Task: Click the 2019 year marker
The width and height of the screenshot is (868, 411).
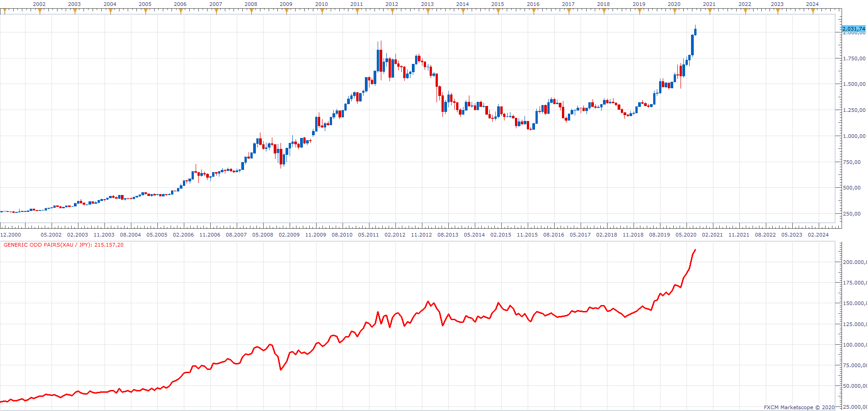Action: pyautogui.click(x=639, y=4)
